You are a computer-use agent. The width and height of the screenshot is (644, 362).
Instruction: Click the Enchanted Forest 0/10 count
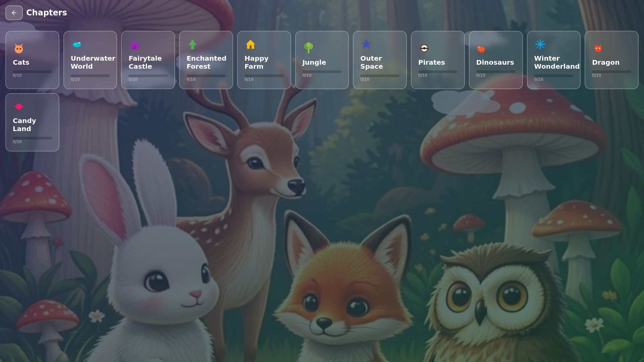(191, 79)
